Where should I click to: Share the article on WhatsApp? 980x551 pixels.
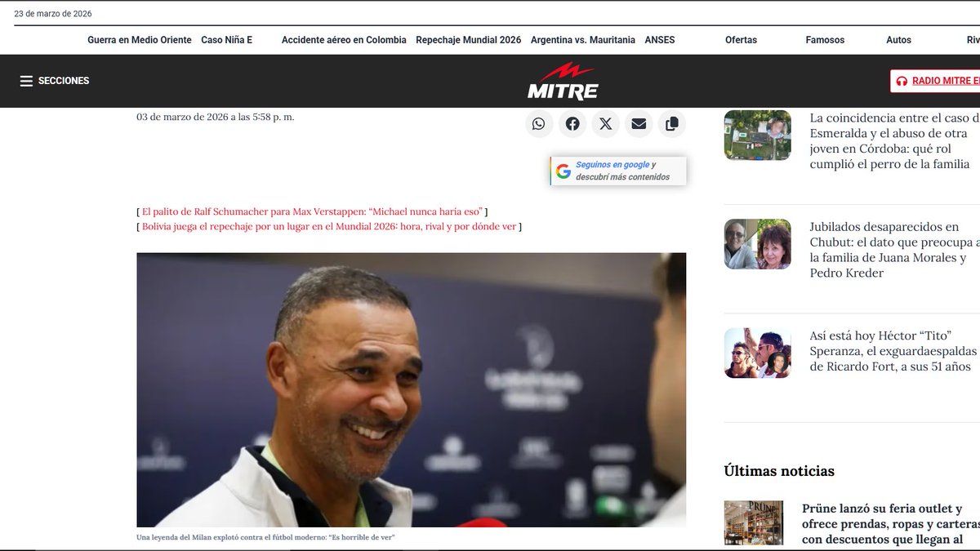pos(538,123)
